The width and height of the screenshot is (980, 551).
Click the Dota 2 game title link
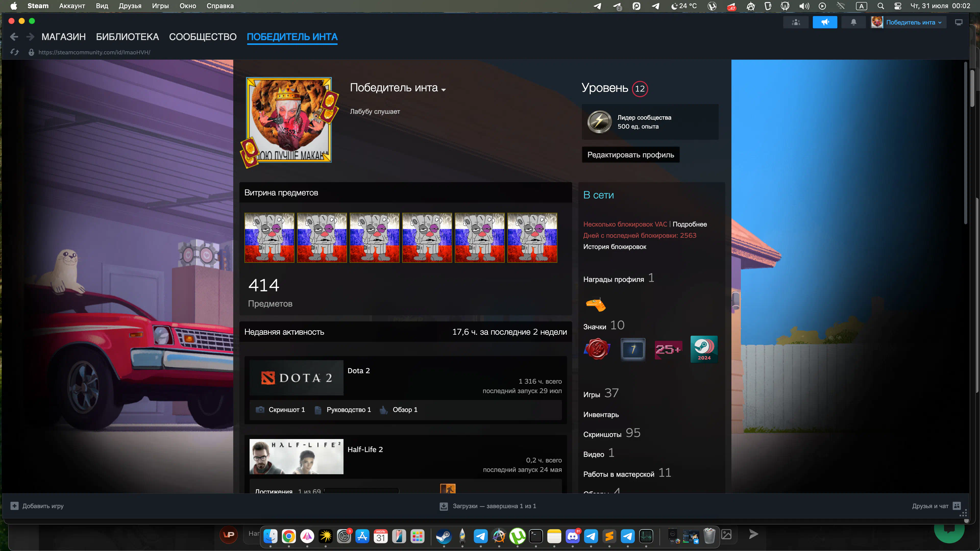coord(358,371)
